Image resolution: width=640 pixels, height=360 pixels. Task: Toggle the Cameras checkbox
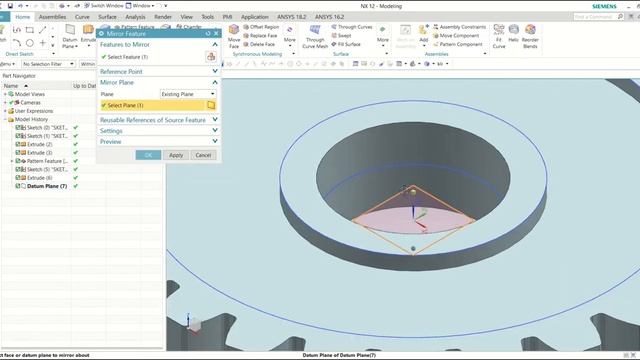[x=11, y=102]
